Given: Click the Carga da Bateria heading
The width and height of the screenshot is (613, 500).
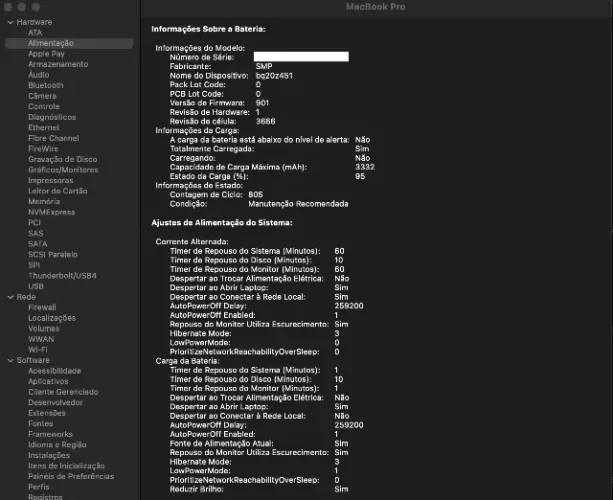Looking at the screenshot, I should click(x=187, y=361).
